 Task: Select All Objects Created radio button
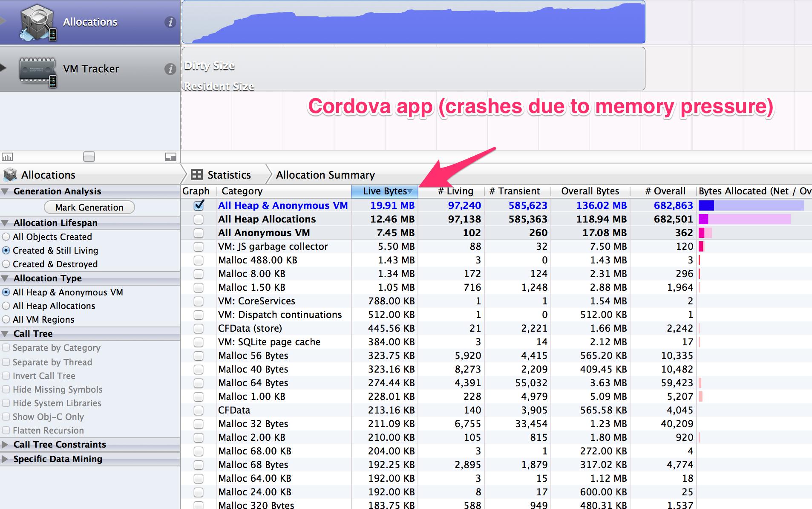coord(6,237)
